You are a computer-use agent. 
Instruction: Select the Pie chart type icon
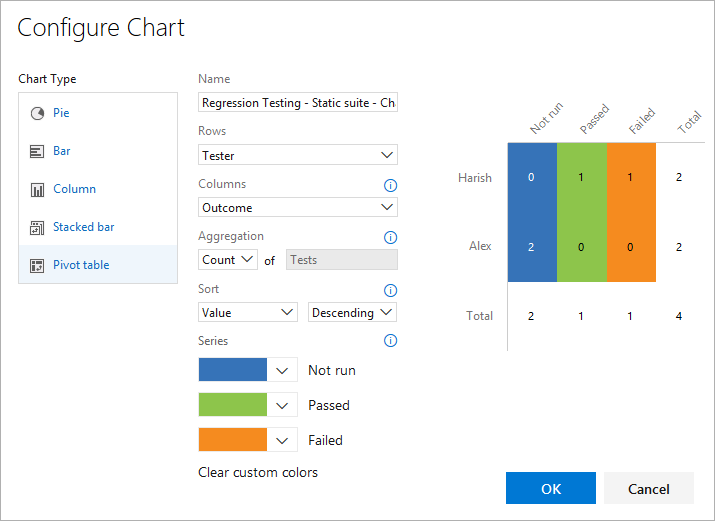[x=37, y=113]
